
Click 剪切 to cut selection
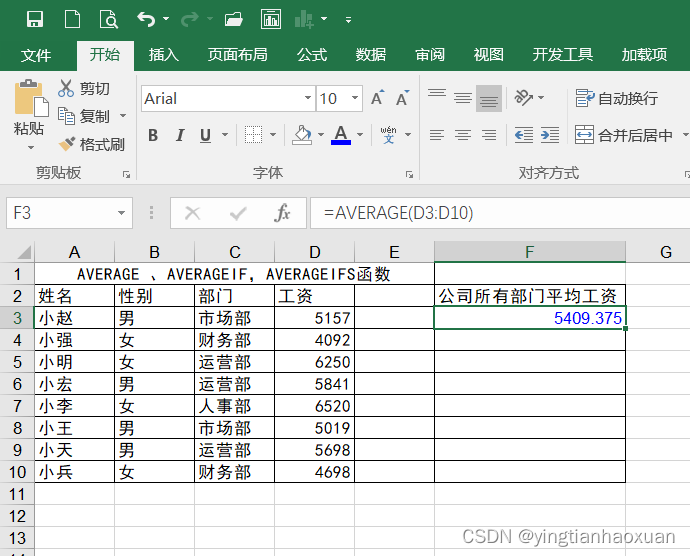84,88
